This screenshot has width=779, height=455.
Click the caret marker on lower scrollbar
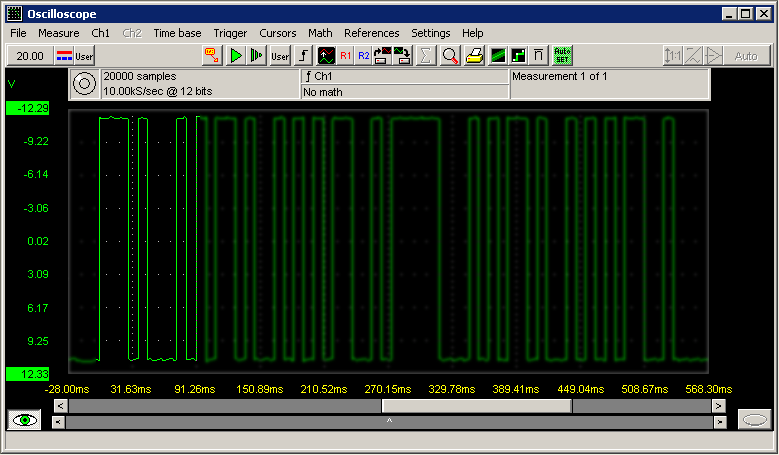click(x=390, y=421)
